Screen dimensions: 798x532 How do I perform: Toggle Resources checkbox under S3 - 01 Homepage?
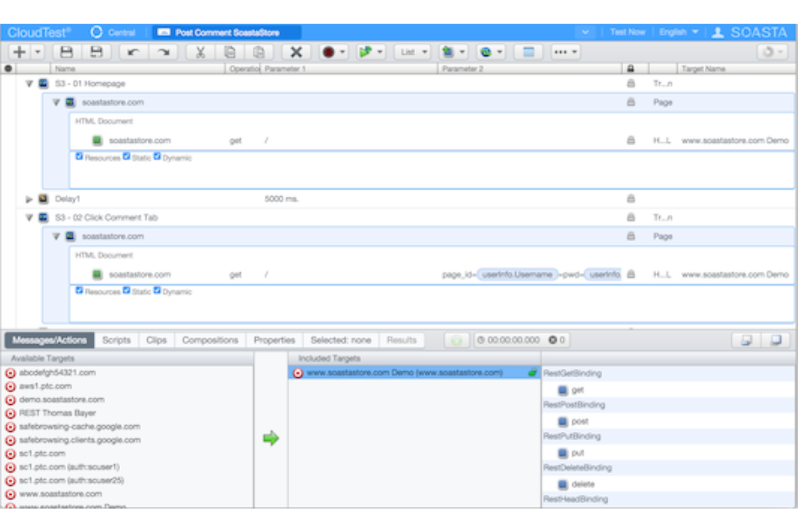79,156
